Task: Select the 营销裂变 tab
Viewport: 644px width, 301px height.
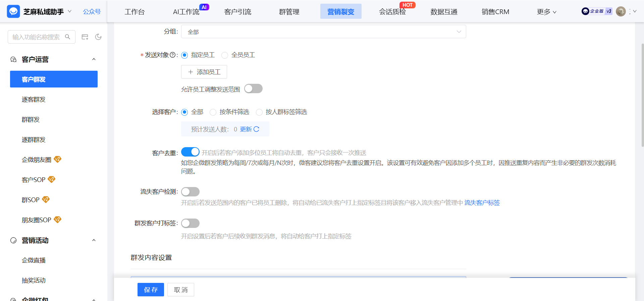Action: tap(341, 11)
